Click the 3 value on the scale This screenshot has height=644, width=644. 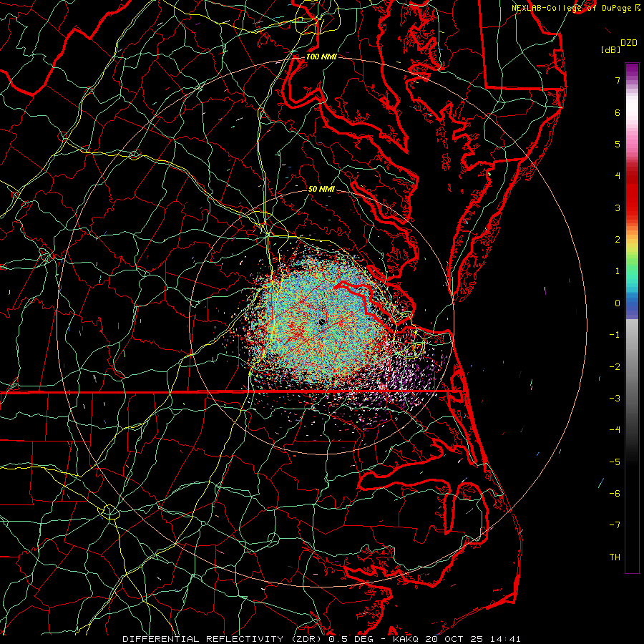tap(618, 208)
